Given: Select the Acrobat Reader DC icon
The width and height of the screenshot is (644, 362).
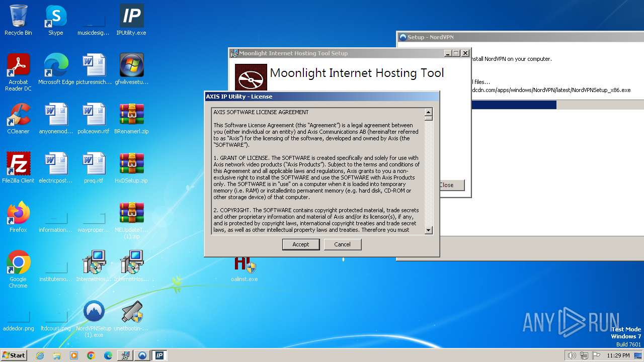Looking at the screenshot, I should coord(18,72).
